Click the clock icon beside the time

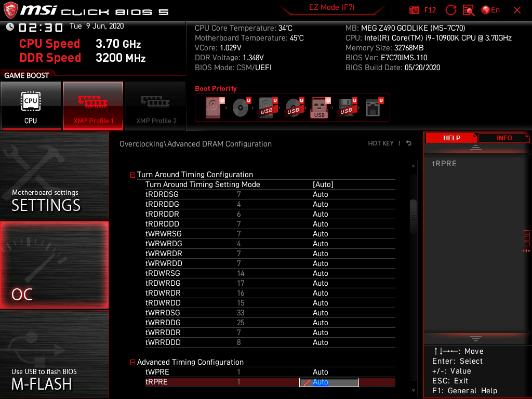pos(10,27)
